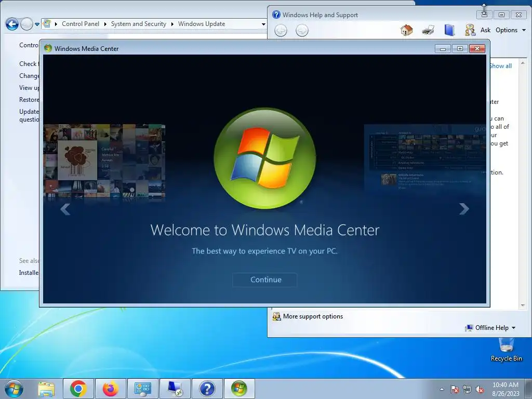
Task: Click Change settings link in sidebar
Action: pyautogui.click(x=29, y=76)
